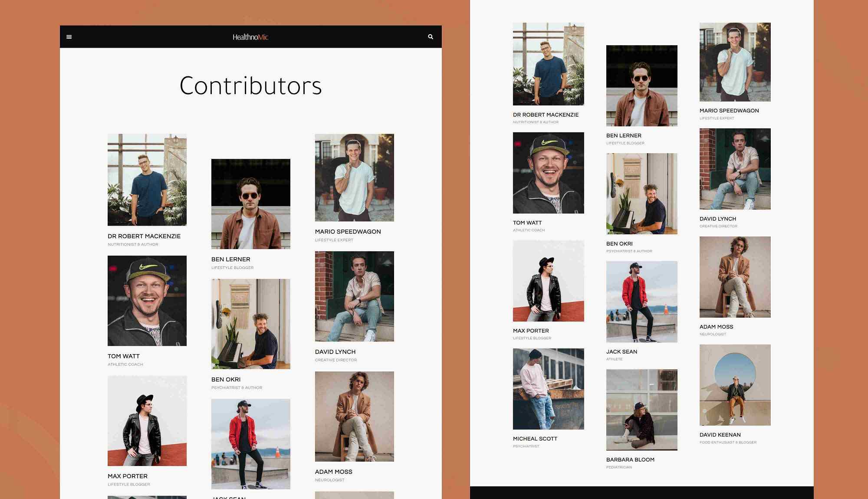Open Dr Robert Mackenzie's contributor profile
The width and height of the screenshot is (868, 499).
point(144,236)
